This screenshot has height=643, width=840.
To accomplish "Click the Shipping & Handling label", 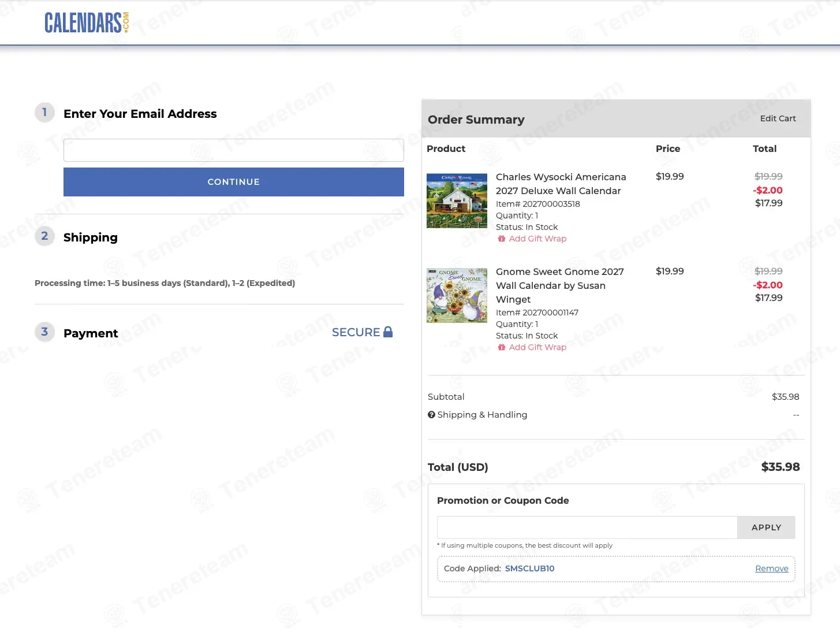I will (x=482, y=415).
